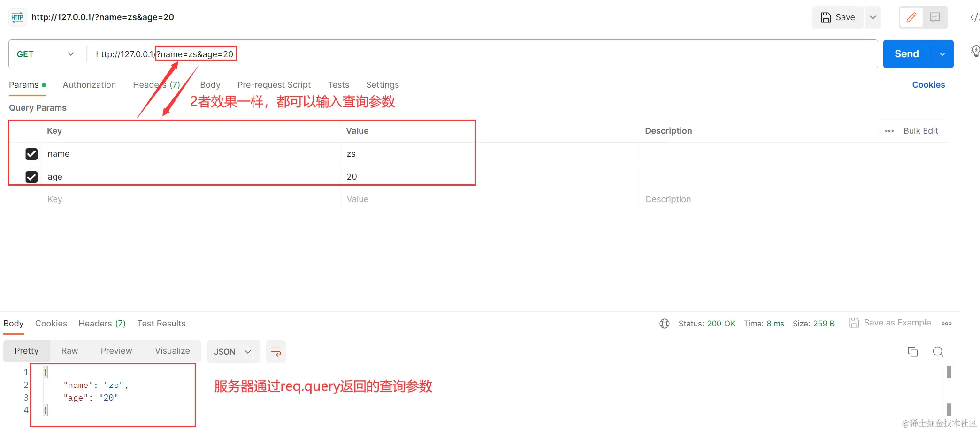
Task: Click the response time 8 ms
Action: tap(775, 324)
